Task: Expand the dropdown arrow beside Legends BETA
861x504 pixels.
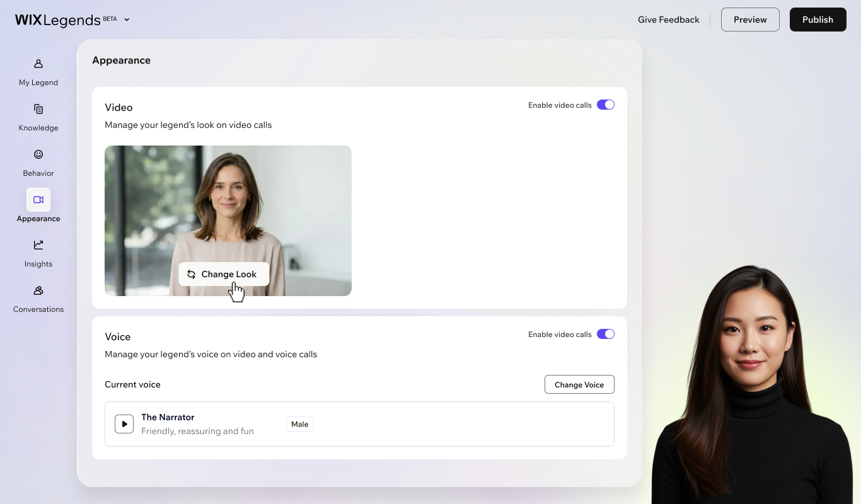Action: coord(127,20)
